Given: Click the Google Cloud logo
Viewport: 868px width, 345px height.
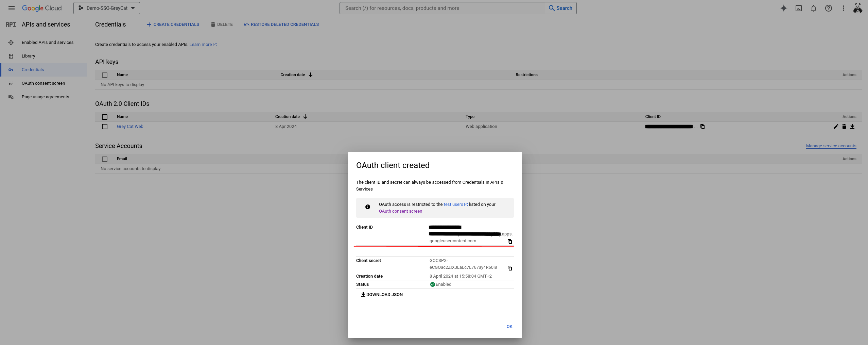Looking at the screenshot, I should pos(42,8).
